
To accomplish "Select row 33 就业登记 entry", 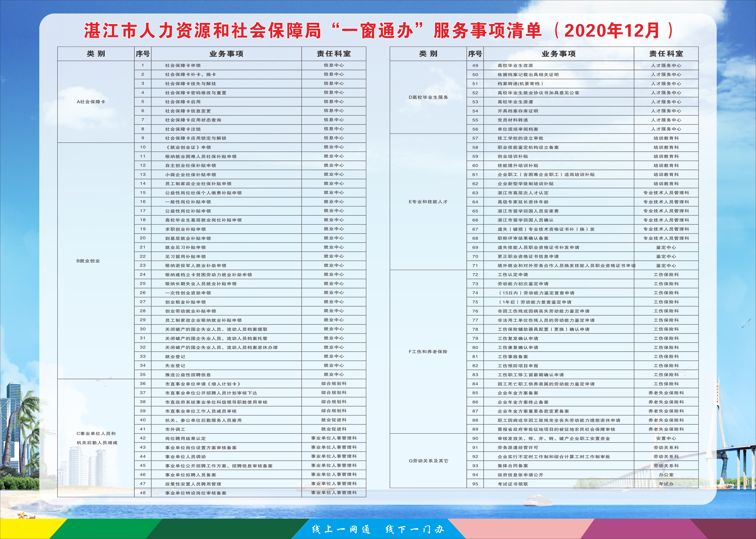I will 175,356.
